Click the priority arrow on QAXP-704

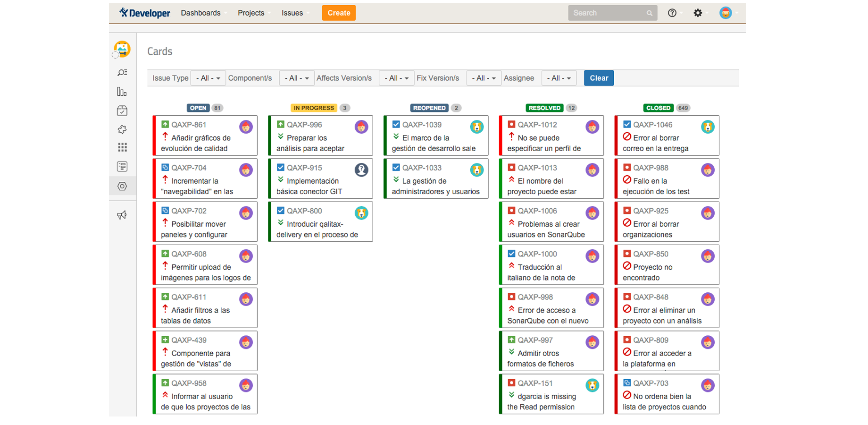click(165, 179)
